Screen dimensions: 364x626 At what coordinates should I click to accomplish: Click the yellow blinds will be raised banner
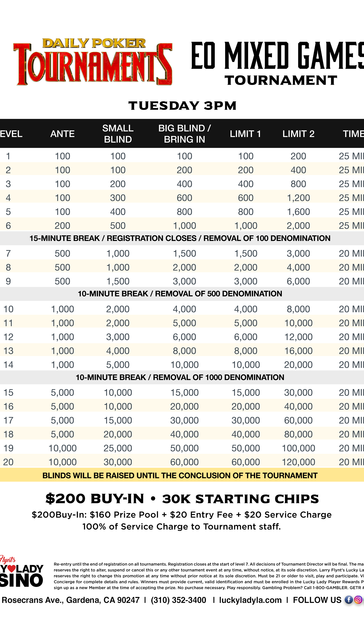click(180, 475)
